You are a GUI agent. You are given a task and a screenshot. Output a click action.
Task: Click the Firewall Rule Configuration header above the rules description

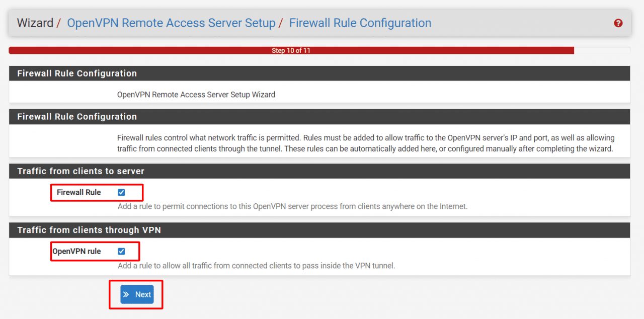pos(77,117)
